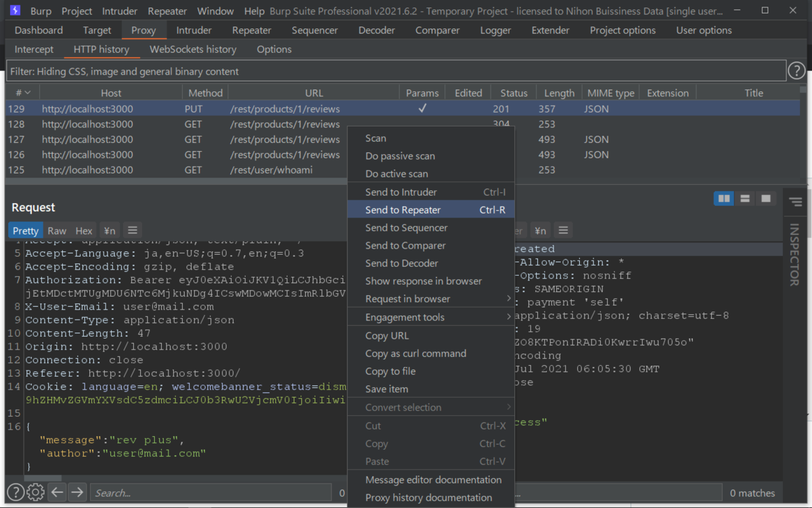Switch to the Sequencer tab
This screenshot has width=812, height=508.
(x=315, y=30)
